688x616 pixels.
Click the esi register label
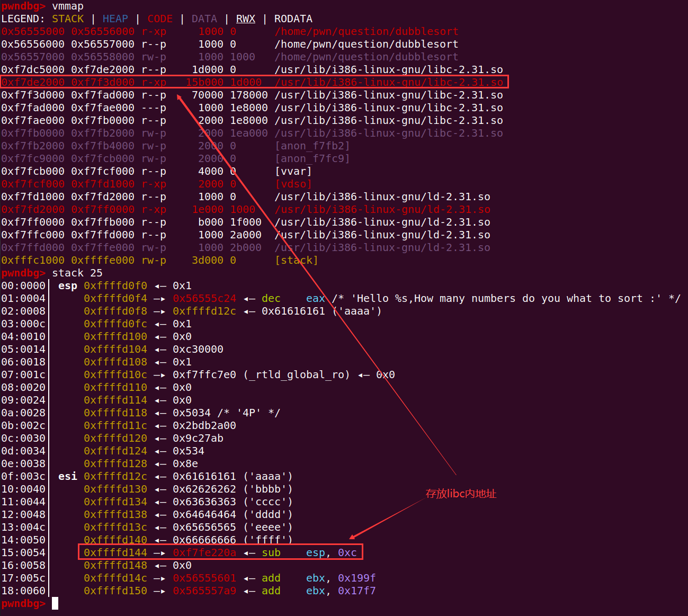[x=68, y=477]
